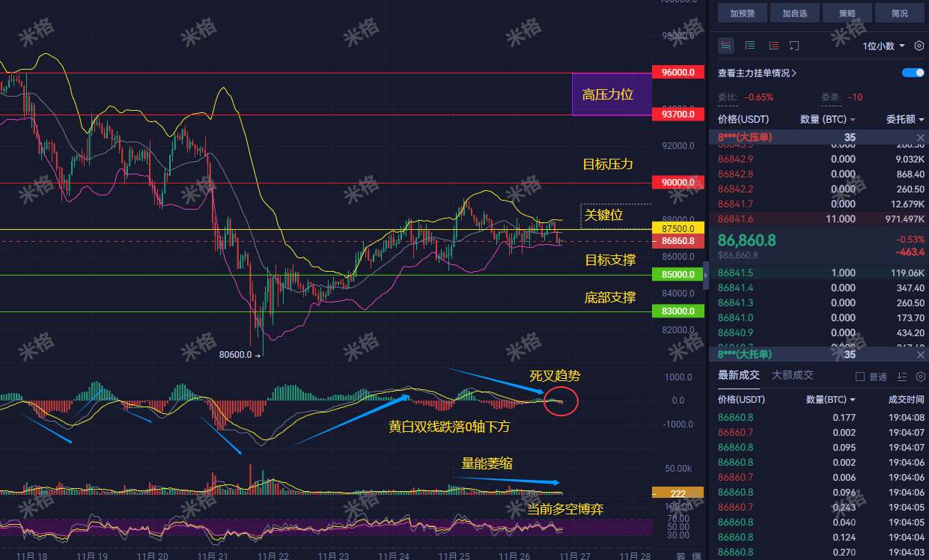Toggle the 查看主力挂单情况 switch off
Viewport: 929px width, 560px height.
tap(913, 73)
